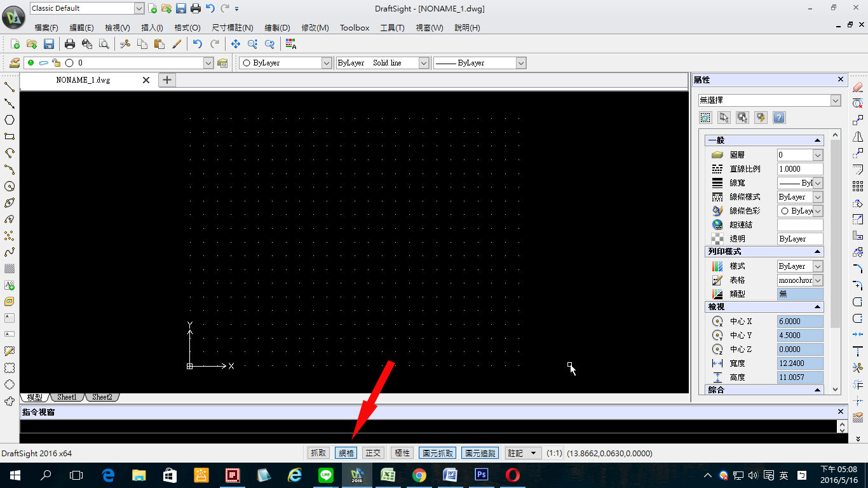Toggle the 圖元追蹤 (ETrack) status button

tap(480, 453)
